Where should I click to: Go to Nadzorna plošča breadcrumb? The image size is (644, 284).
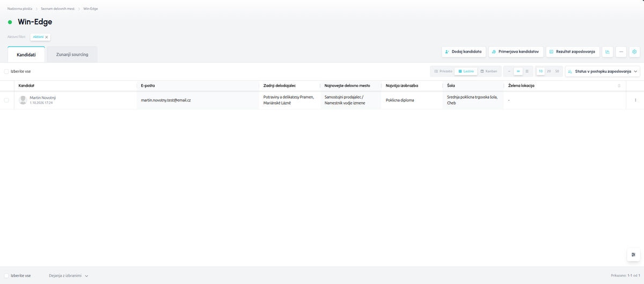coord(20,9)
